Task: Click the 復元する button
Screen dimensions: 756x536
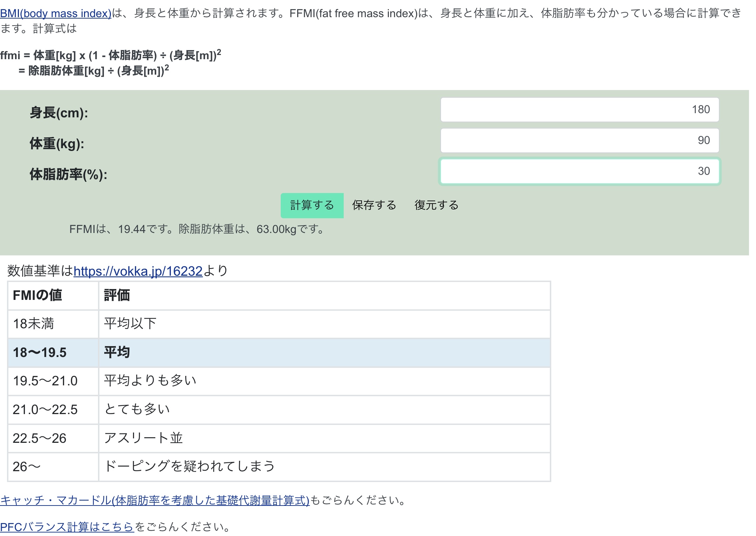Action: (436, 205)
